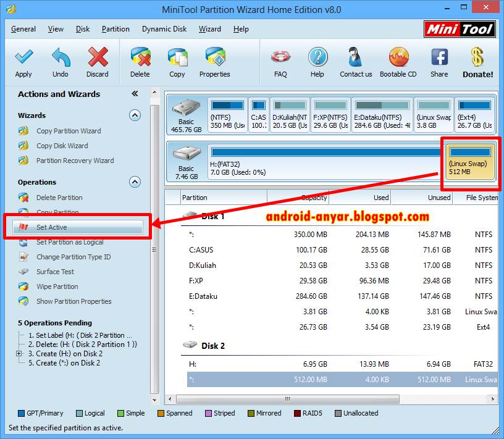Select the C:ASUS row in table
The image size is (504, 439).
click(342, 249)
